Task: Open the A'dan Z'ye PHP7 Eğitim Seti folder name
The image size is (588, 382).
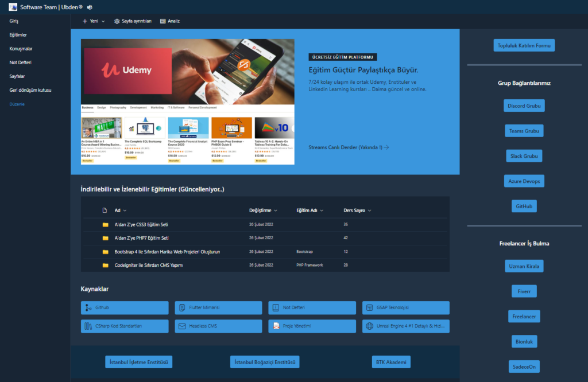Action: pos(141,238)
